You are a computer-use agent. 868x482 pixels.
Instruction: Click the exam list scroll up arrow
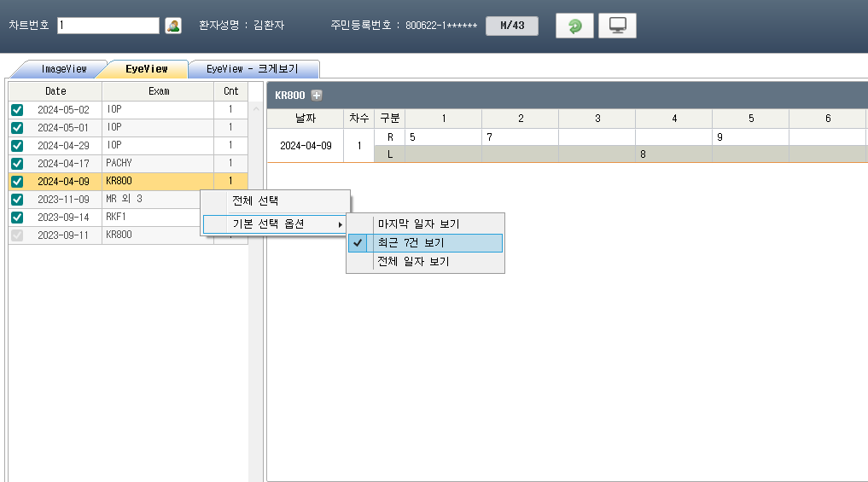pyautogui.click(x=255, y=110)
